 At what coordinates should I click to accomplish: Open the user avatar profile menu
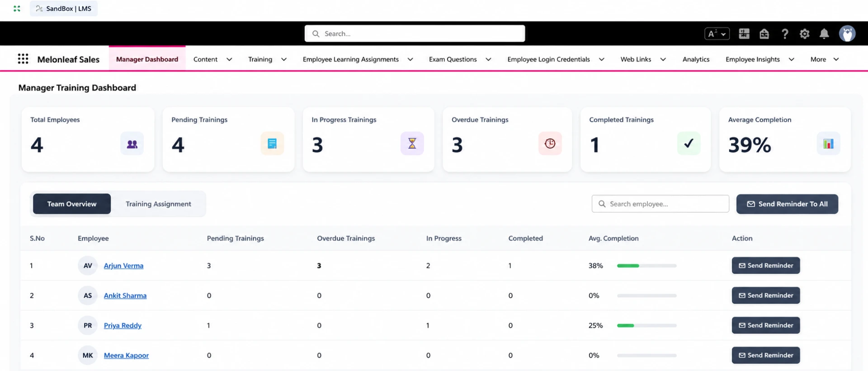(847, 33)
